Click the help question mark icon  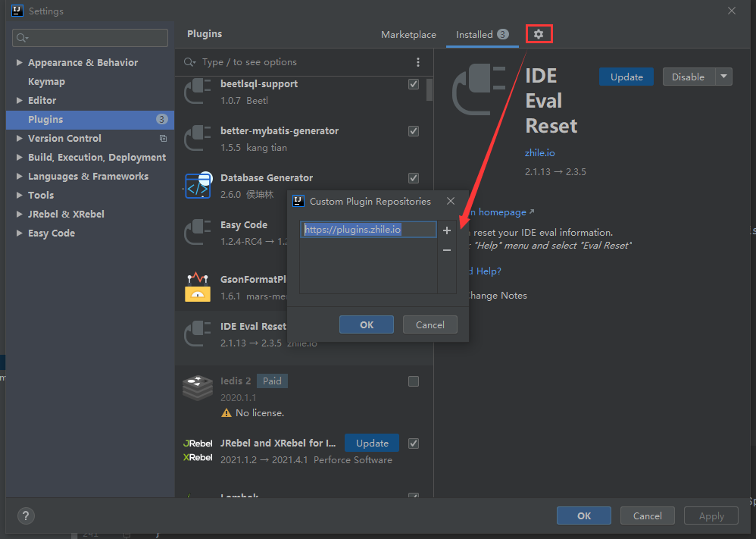click(25, 515)
